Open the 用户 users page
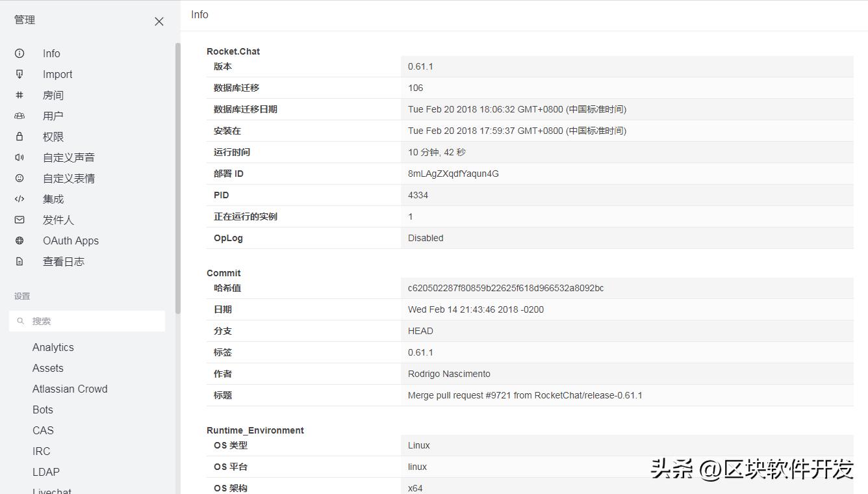Screen dimensions: 868x494 [53, 116]
